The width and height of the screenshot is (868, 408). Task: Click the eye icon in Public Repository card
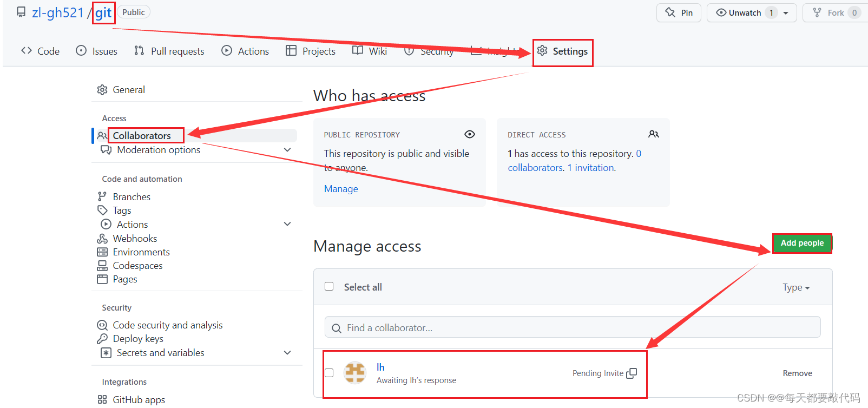pos(470,134)
